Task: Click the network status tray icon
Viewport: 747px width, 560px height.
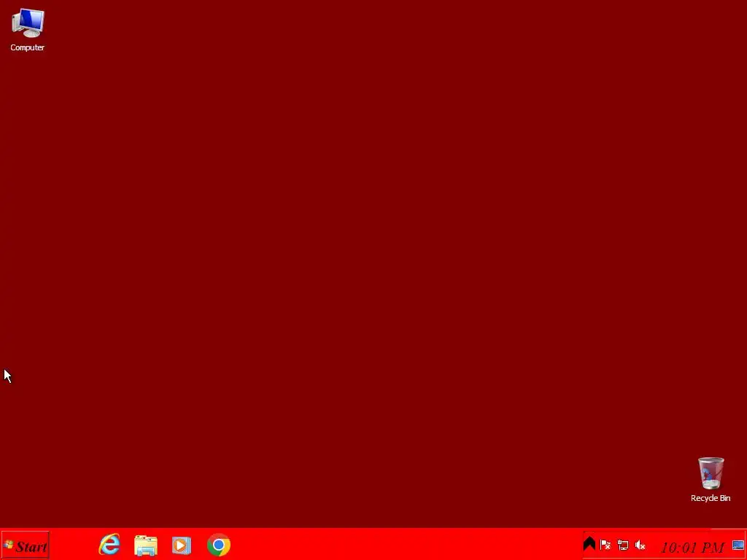Action: pos(623,545)
